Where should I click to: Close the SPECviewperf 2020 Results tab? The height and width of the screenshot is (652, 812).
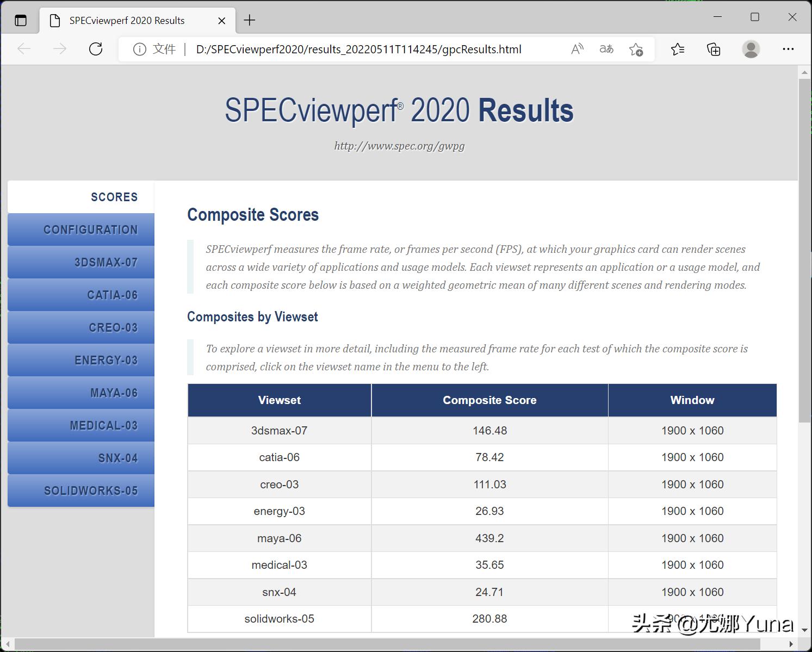pyautogui.click(x=222, y=21)
